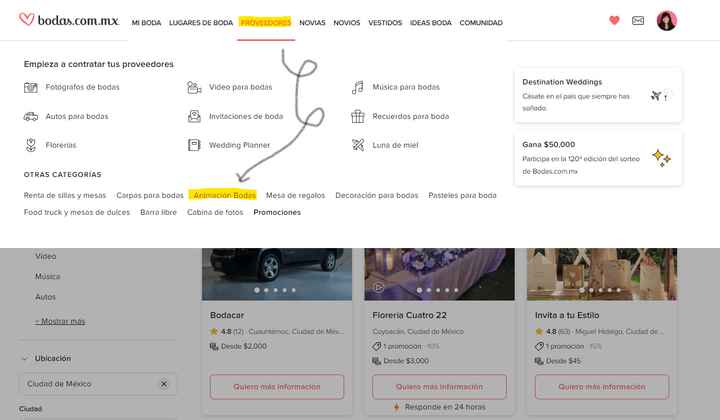The width and height of the screenshot is (720, 420).
Task: Clear the Ciudad de México location filter
Action: point(164,384)
